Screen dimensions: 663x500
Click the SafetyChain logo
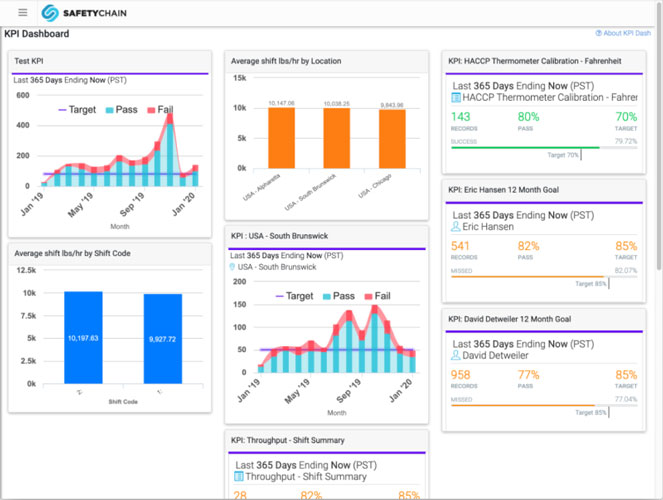[84, 13]
